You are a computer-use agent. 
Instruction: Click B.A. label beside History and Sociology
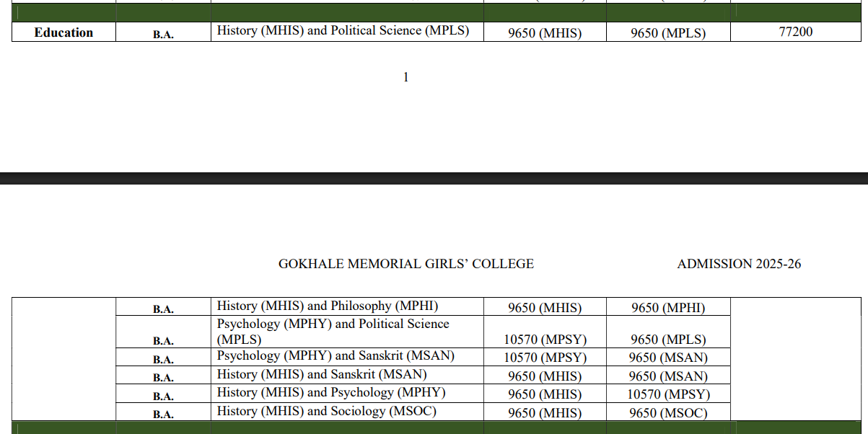tap(163, 415)
